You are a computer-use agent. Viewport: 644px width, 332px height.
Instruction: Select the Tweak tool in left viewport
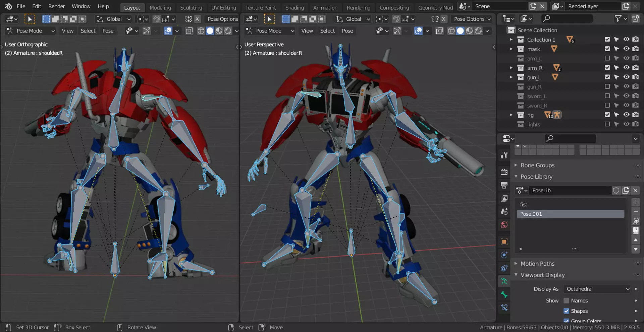[x=30, y=19]
